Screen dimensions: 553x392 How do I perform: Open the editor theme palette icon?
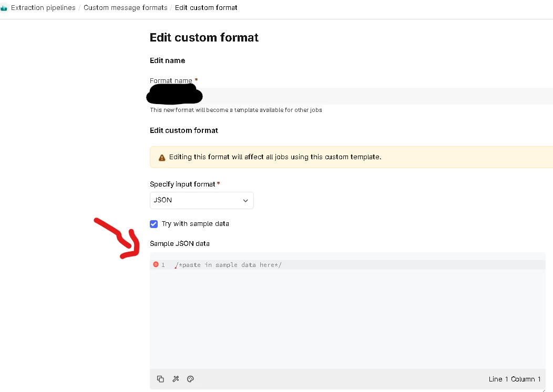[190, 379]
